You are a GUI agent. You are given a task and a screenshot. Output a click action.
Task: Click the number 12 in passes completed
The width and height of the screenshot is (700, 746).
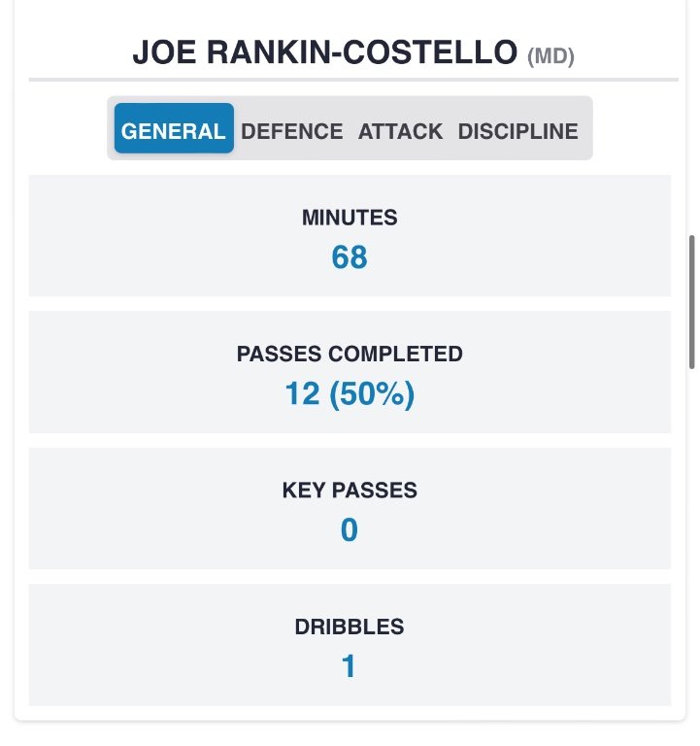pos(302,394)
